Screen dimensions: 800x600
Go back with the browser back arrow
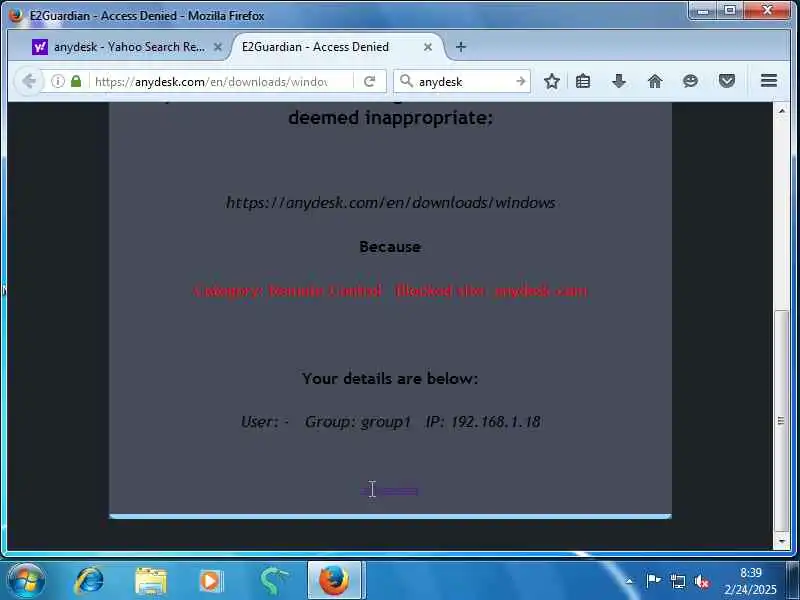click(x=29, y=82)
